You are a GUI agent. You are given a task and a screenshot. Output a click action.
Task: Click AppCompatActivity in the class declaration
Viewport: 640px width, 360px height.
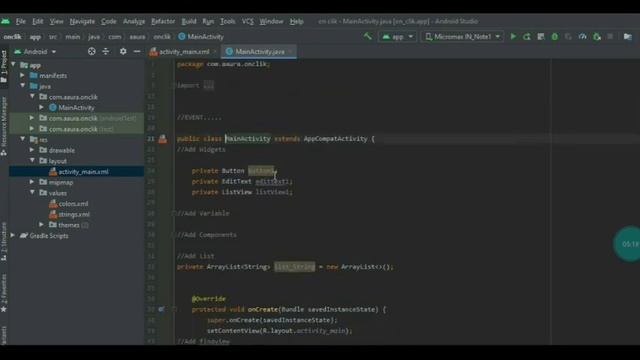coord(335,139)
